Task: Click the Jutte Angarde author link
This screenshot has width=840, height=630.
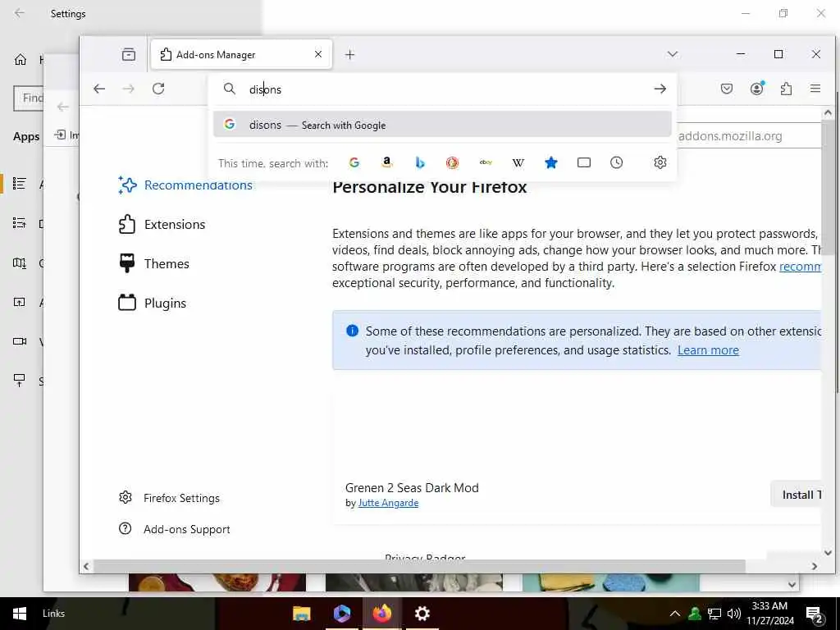Action: coord(388,503)
